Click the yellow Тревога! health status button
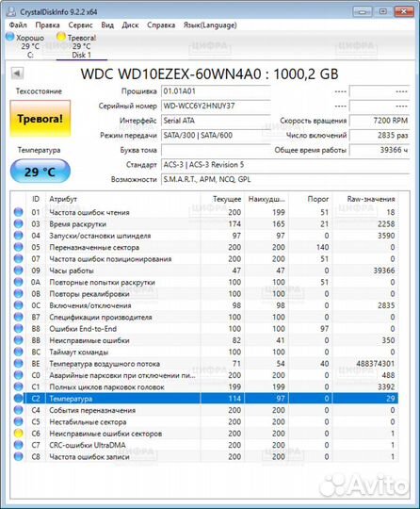The image size is (420, 509). click(40, 119)
